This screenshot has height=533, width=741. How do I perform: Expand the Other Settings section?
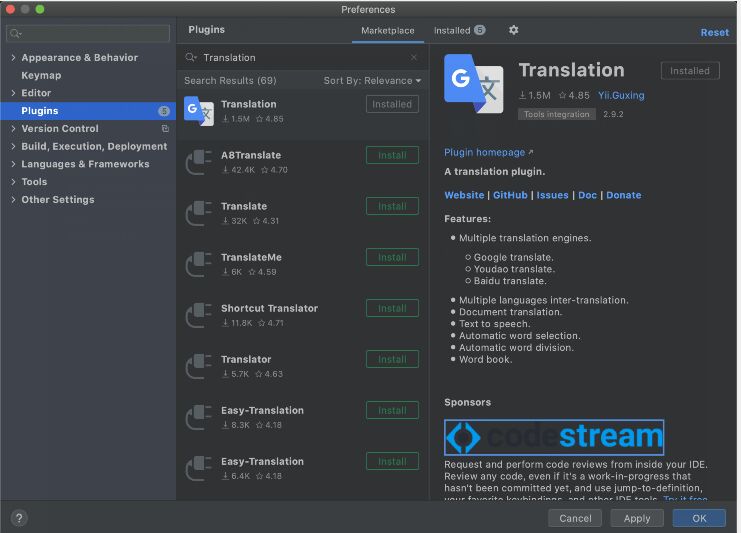click(13, 199)
